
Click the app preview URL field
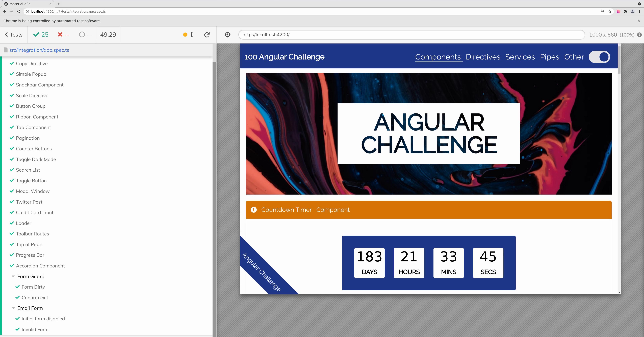pyautogui.click(x=411, y=35)
